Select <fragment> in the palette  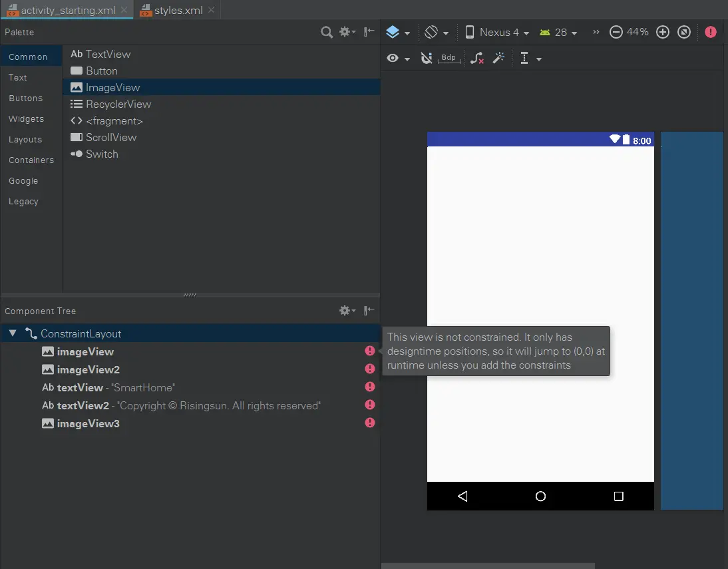[x=222, y=120]
